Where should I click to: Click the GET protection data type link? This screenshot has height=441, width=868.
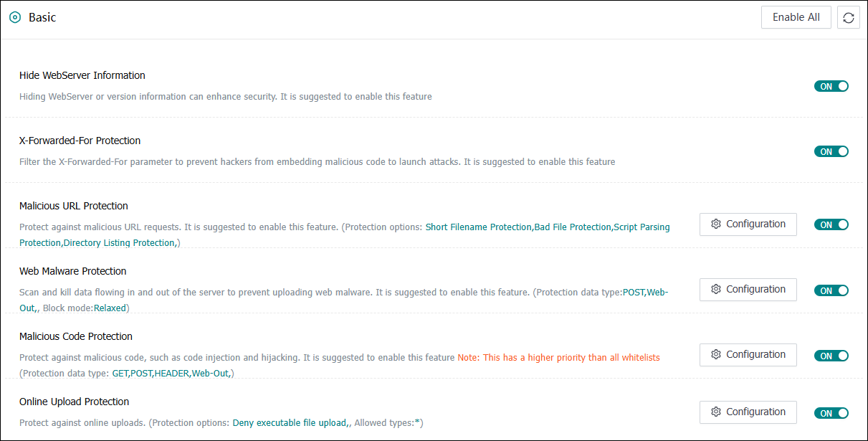(120, 374)
